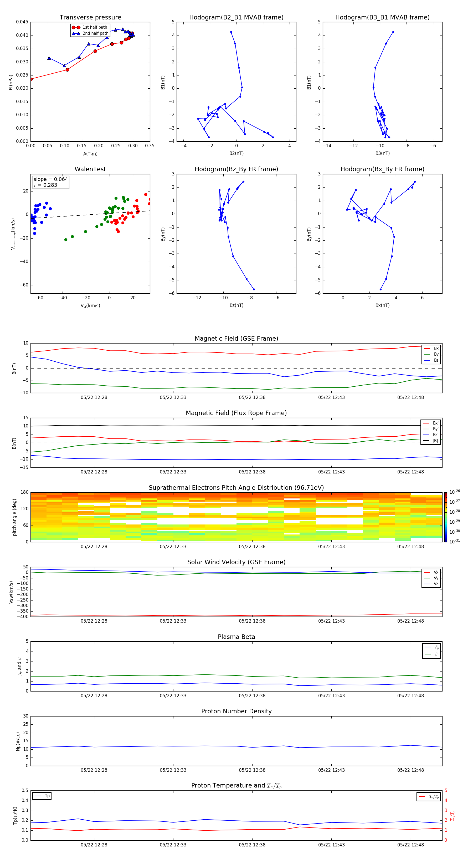
Task: Click the "Tp(10^6K)" left y-axis label
Action: pyautogui.click(x=15, y=815)
